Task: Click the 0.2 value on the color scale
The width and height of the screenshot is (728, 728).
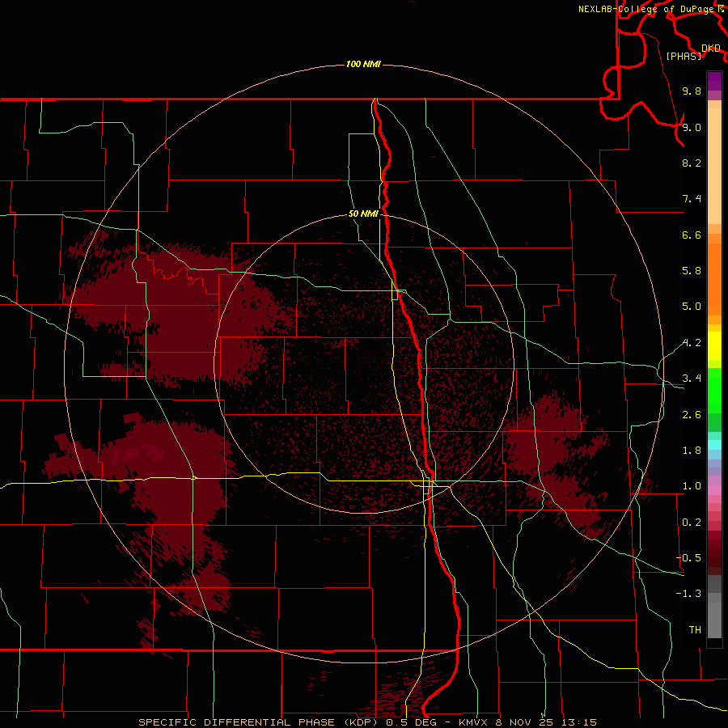Action: tap(692, 523)
